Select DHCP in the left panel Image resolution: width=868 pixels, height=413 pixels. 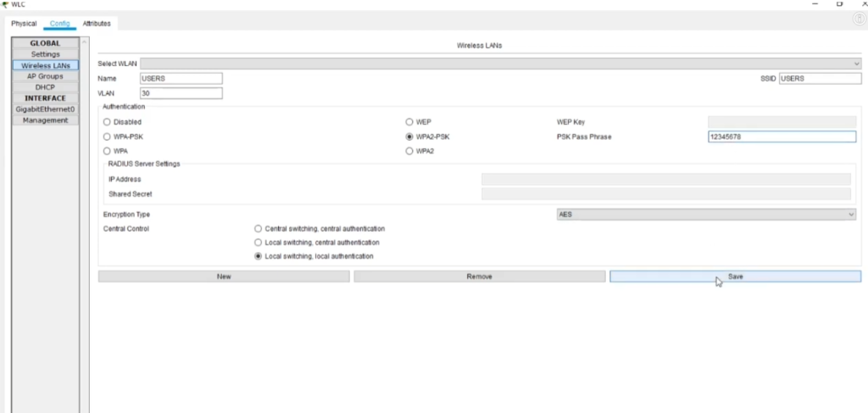tap(45, 87)
